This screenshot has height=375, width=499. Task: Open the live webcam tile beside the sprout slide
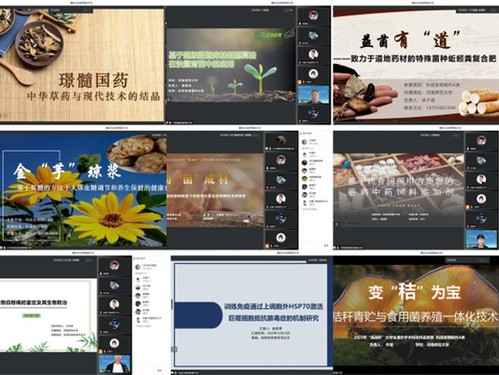313,95
